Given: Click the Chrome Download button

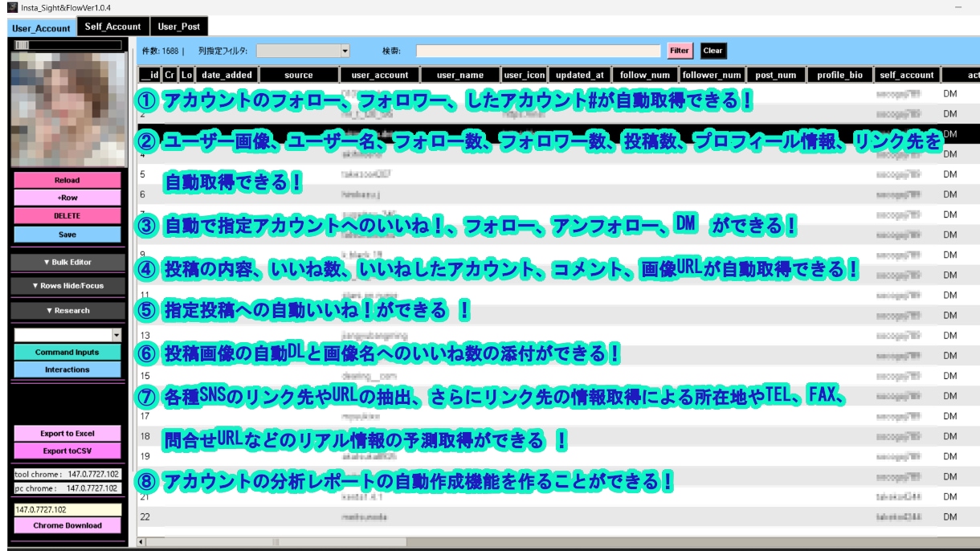Looking at the screenshot, I should pyautogui.click(x=67, y=525).
